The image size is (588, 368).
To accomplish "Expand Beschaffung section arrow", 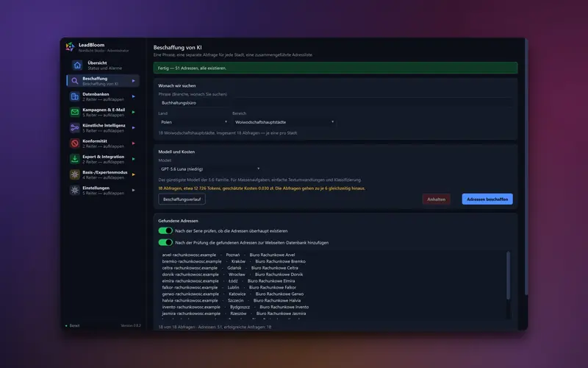I will click(x=133, y=81).
